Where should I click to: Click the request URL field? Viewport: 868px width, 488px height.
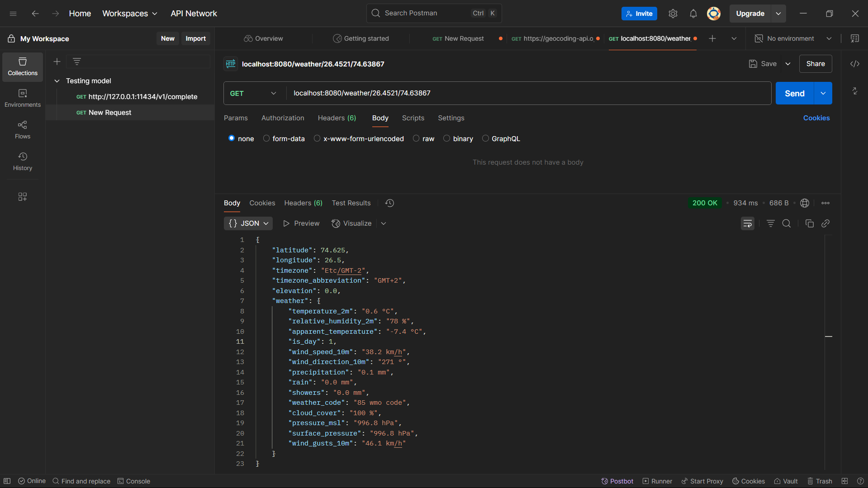[x=529, y=93]
